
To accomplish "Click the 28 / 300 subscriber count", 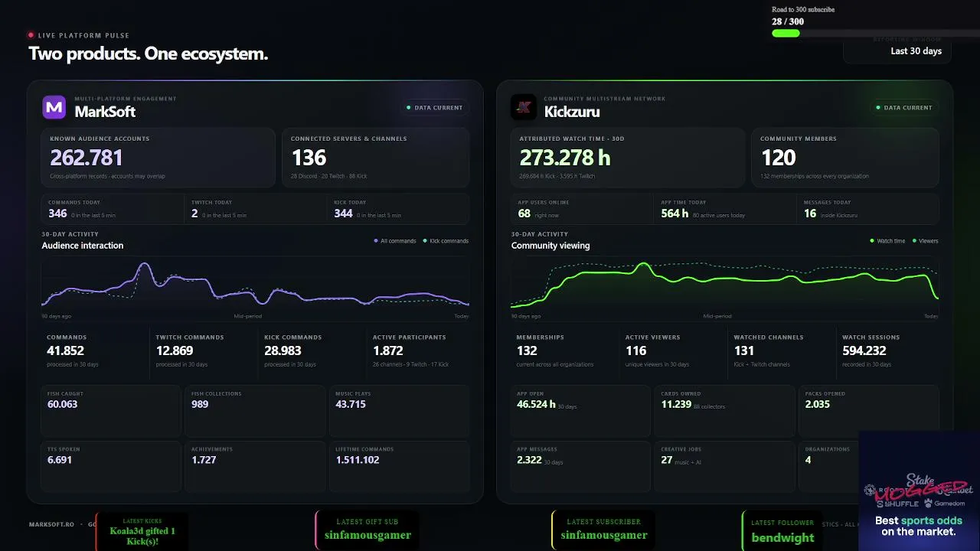I will coord(788,21).
